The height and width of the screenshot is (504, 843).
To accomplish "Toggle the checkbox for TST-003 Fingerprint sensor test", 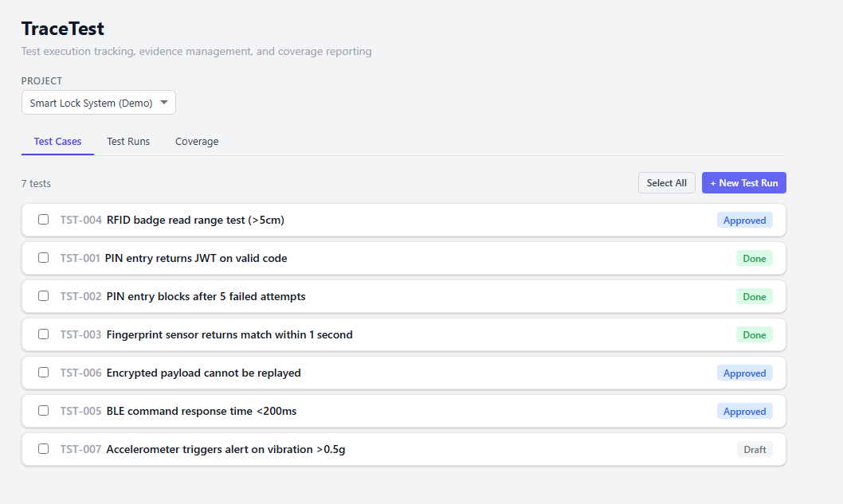I will [44, 334].
